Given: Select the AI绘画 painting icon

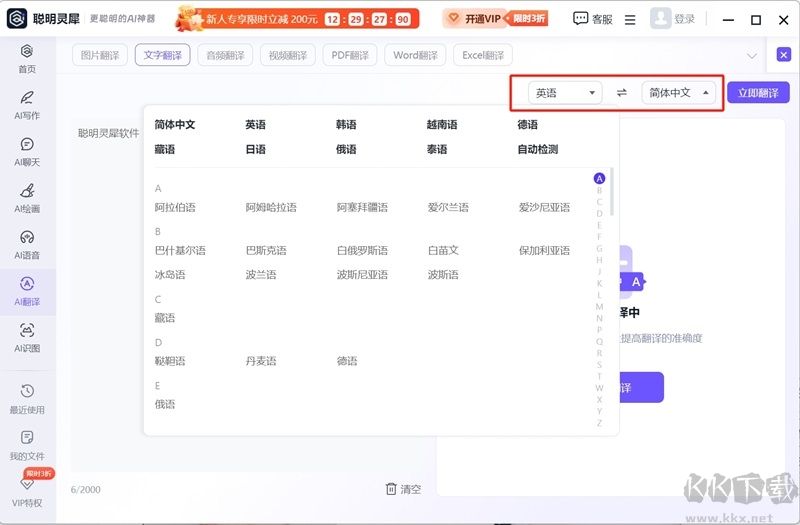Looking at the screenshot, I should pos(27,191).
